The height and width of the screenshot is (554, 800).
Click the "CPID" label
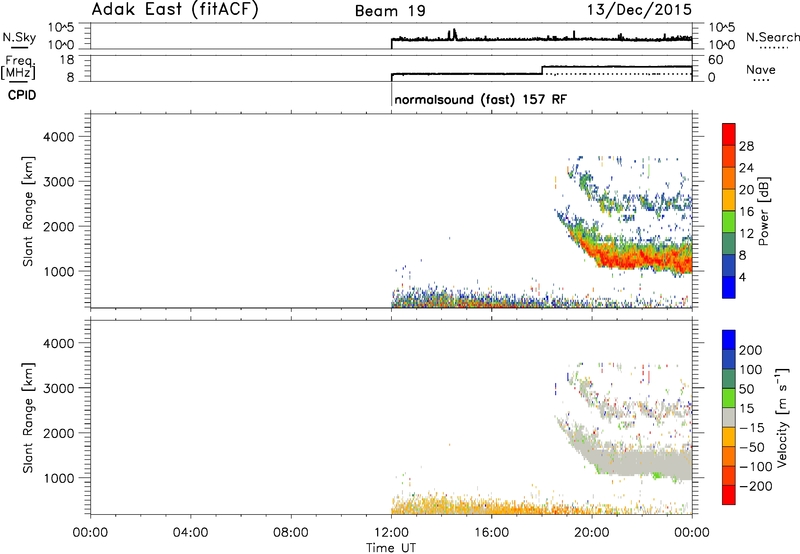pos(22,95)
